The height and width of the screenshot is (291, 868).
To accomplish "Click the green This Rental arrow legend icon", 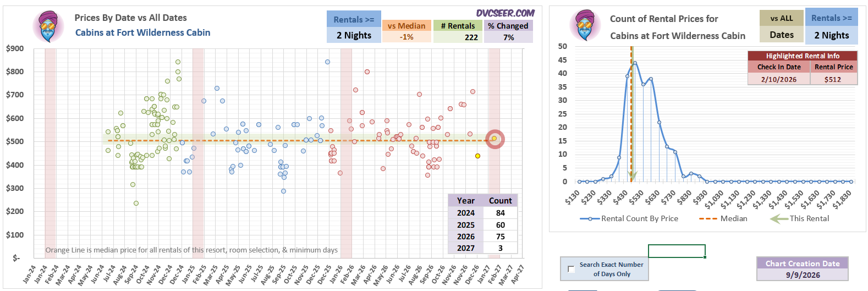I will click(779, 218).
